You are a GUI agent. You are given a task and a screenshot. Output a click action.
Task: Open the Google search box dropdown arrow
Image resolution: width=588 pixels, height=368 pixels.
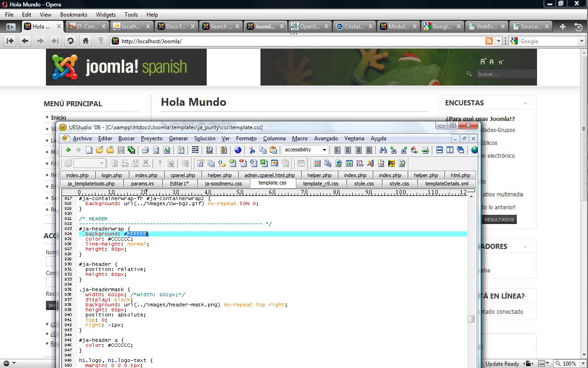(582, 41)
